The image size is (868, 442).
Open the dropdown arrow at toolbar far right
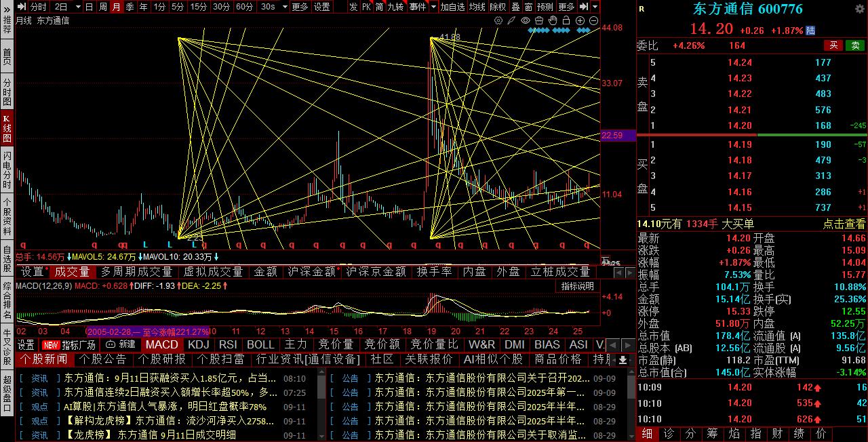(x=595, y=7)
